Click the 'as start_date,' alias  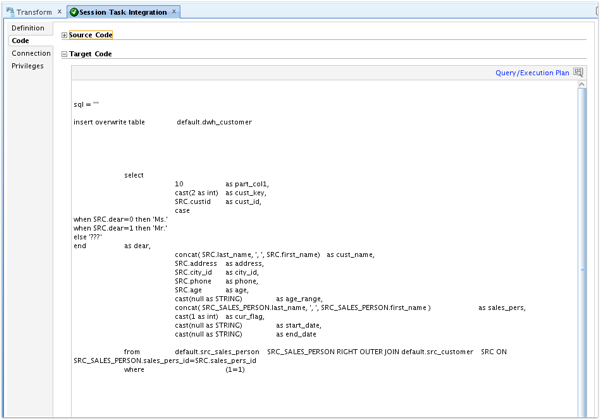point(298,326)
